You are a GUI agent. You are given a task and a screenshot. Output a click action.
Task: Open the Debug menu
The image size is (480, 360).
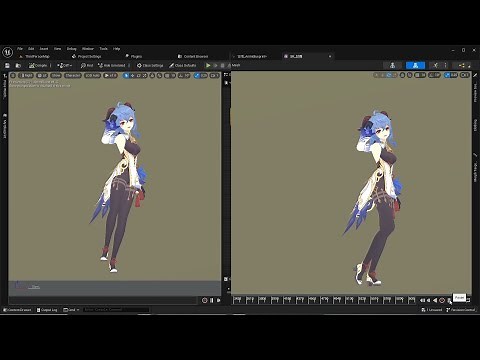pyautogui.click(x=71, y=49)
